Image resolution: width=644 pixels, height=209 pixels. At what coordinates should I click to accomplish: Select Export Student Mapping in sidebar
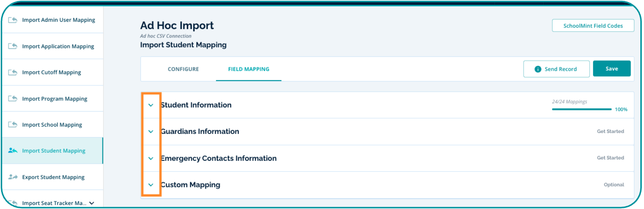tap(53, 177)
